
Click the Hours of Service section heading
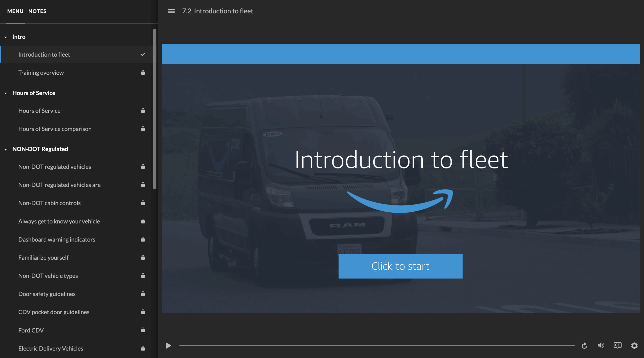point(34,93)
